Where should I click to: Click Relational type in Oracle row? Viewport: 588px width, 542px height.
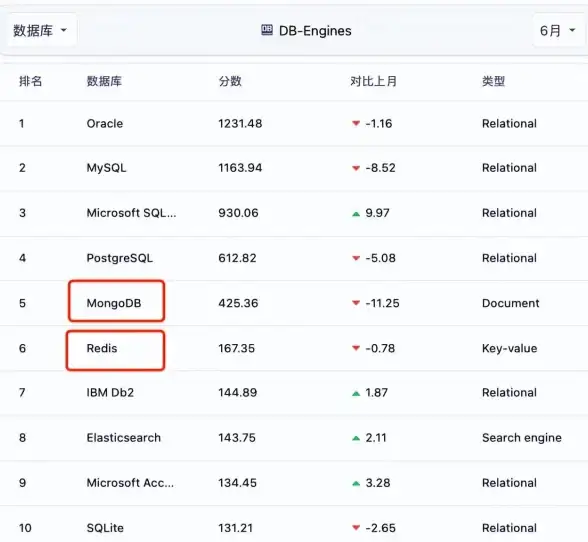pyautogui.click(x=509, y=123)
